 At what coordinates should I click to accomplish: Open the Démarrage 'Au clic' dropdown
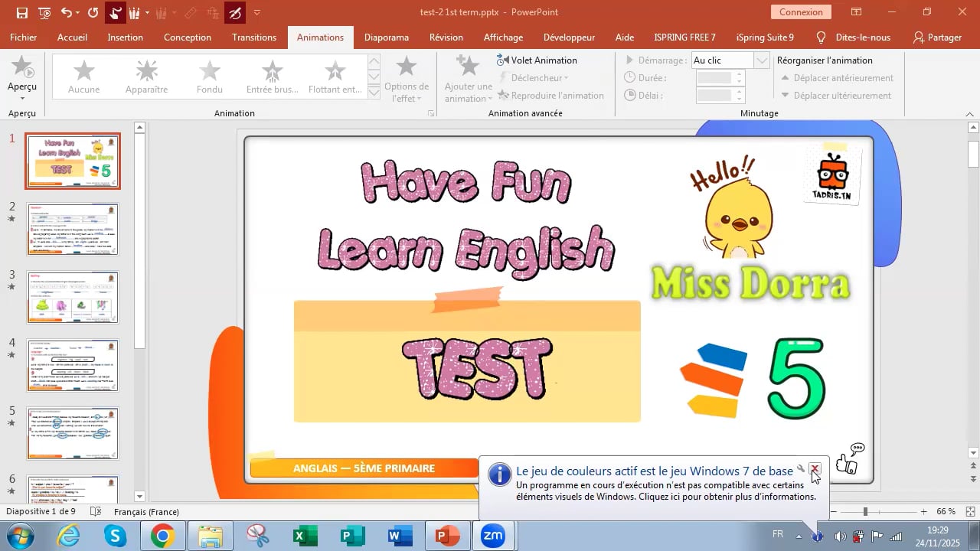point(762,60)
